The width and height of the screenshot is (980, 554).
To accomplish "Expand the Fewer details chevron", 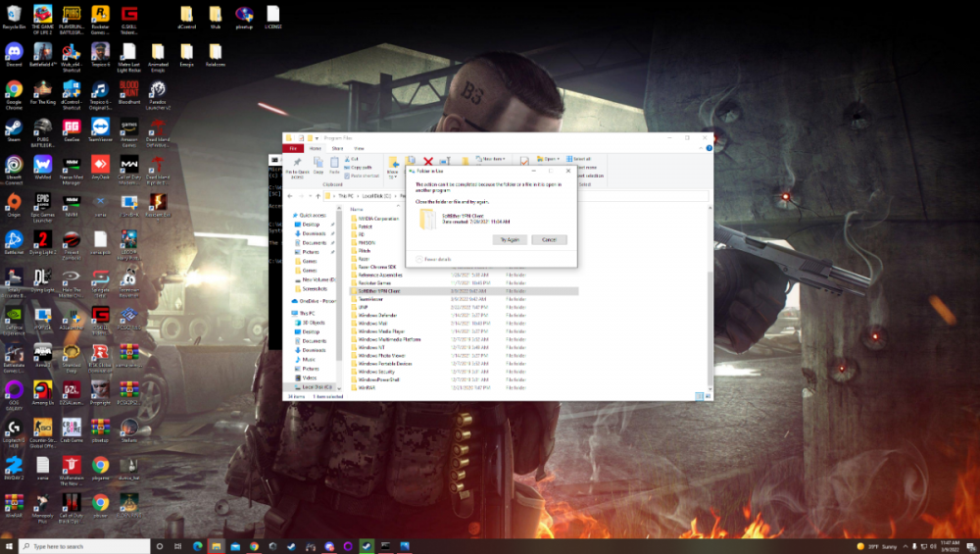I will 419,259.
